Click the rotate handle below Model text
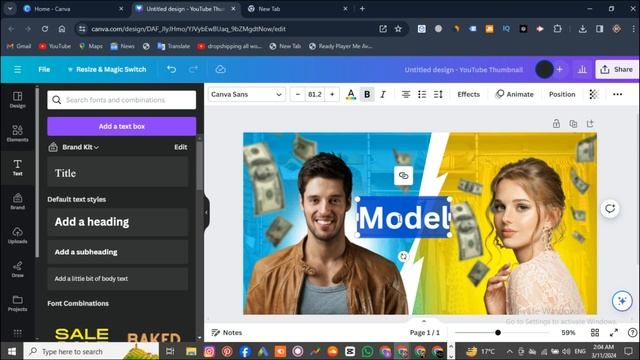The width and height of the screenshot is (640, 360). (x=403, y=256)
